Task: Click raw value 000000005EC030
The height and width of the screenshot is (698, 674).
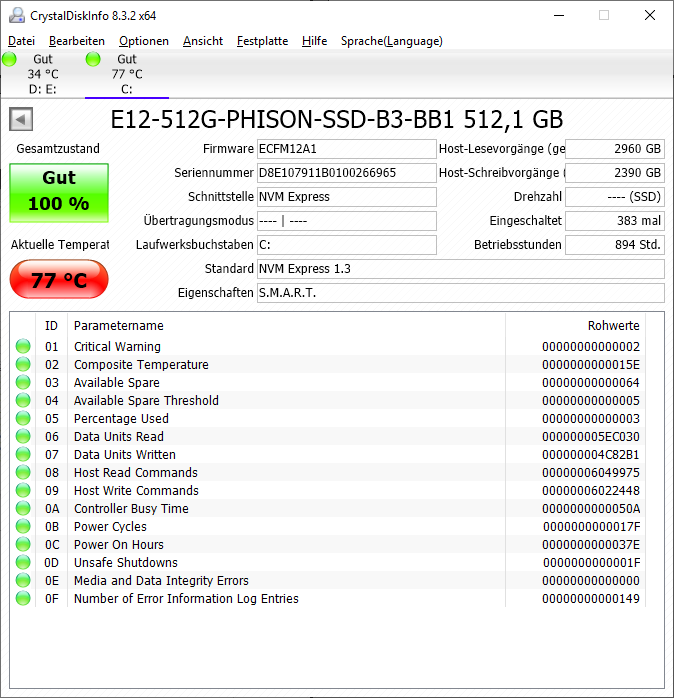Action: click(x=591, y=437)
